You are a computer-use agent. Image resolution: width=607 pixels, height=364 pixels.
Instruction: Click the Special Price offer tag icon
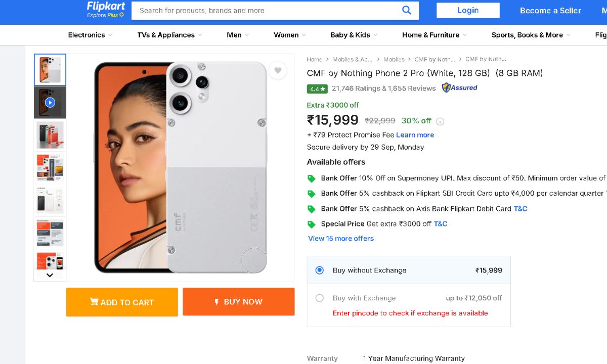tap(312, 224)
